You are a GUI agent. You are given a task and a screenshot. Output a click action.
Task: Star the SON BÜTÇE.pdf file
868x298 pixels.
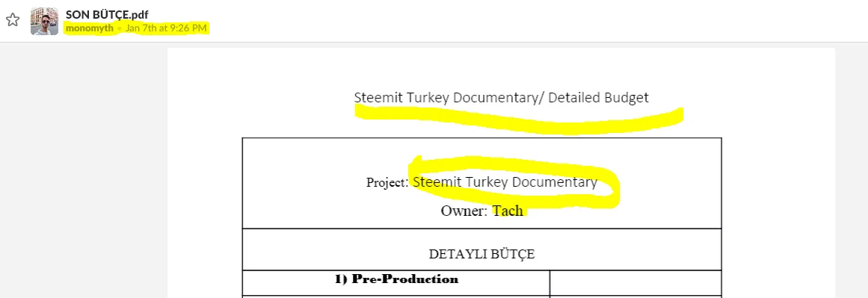pyautogui.click(x=13, y=20)
